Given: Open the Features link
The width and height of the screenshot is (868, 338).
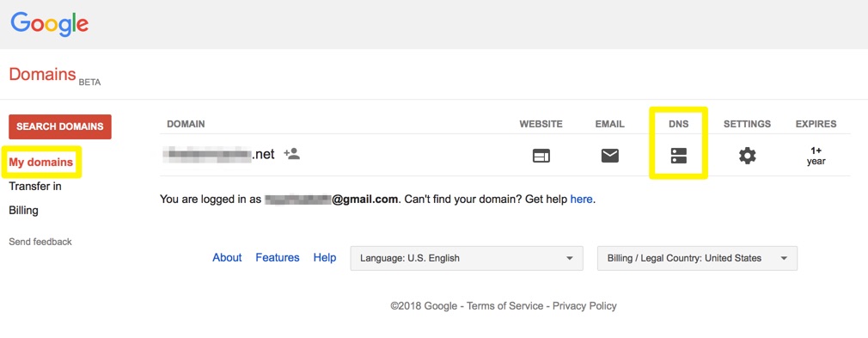Looking at the screenshot, I should click(278, 258).
